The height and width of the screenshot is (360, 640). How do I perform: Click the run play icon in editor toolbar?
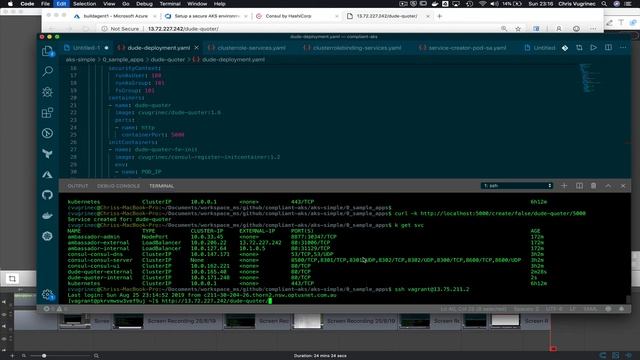coord(593,48)
